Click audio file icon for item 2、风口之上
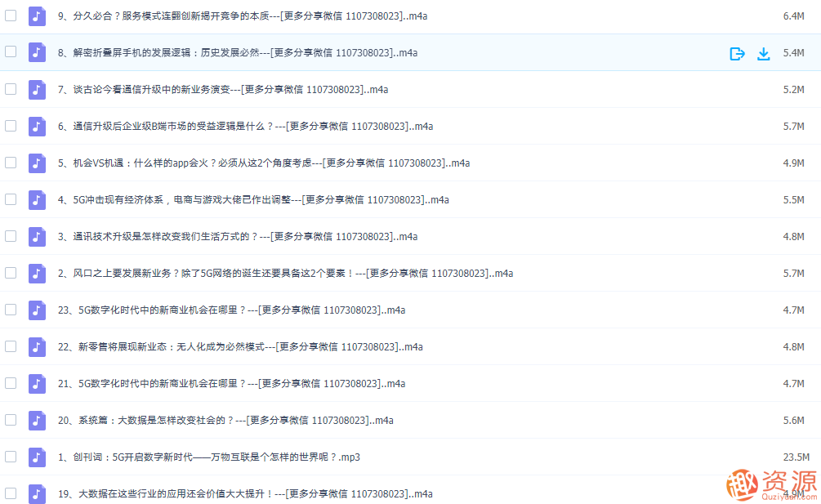This screenshot has width=821, height=504. coord(37,273)
